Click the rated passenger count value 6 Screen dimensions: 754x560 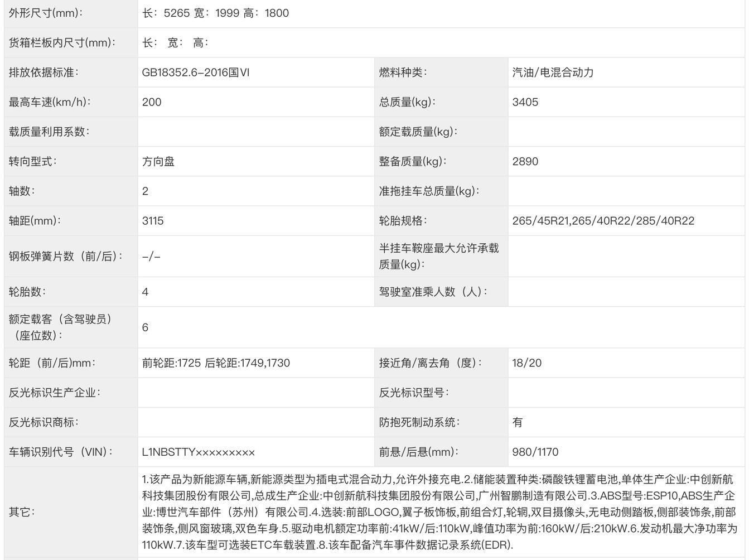coord(145,327)
